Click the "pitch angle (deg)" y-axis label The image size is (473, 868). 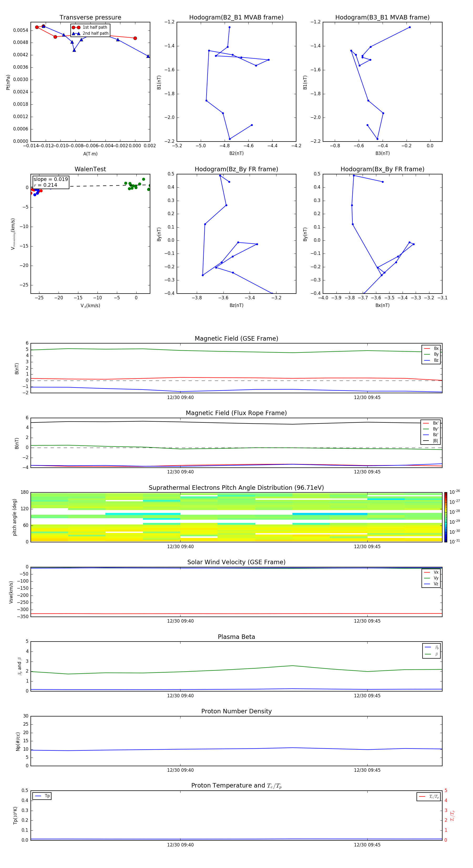tap(14, 517)
